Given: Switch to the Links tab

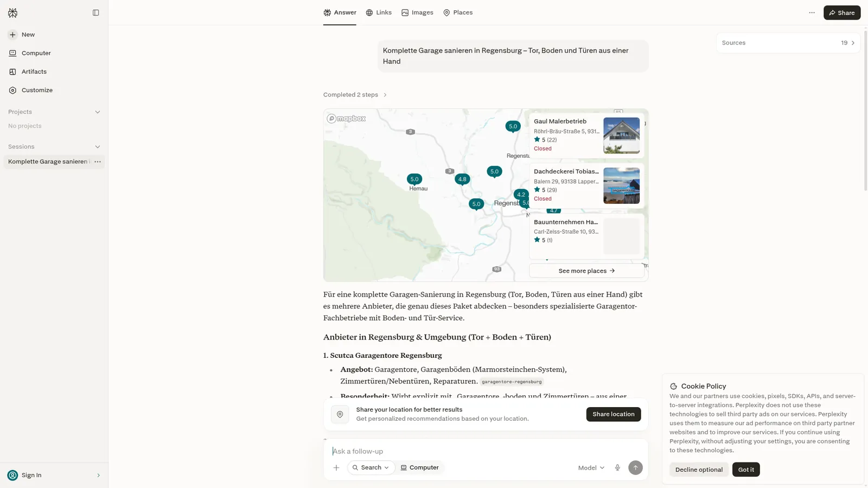Looking at the screenshot, I should tap(379, 12).
